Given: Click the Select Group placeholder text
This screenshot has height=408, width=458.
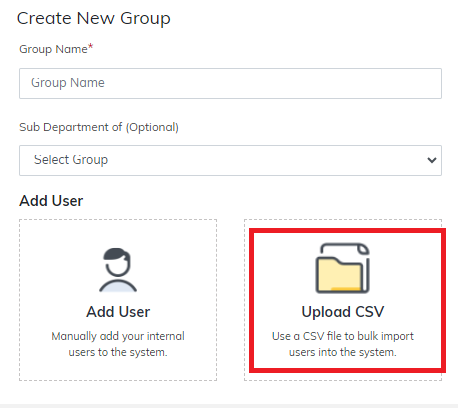Looking at the screenshot, I should pos(71,160).
